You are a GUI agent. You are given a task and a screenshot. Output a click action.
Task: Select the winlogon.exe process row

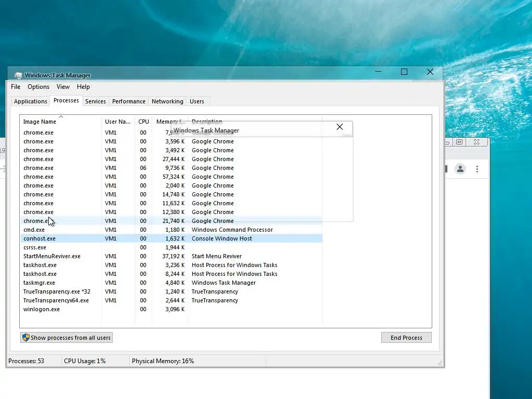point(171,309)
